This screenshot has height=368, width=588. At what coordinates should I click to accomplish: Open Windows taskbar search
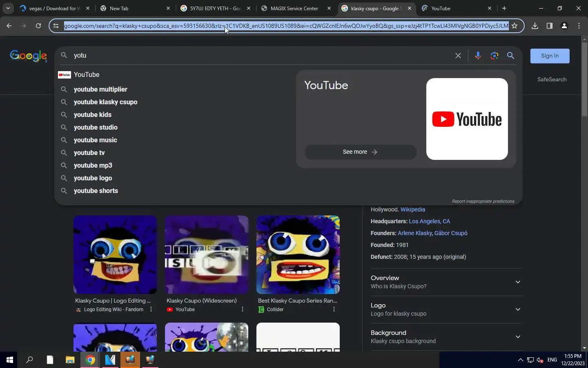coord(29,360)
